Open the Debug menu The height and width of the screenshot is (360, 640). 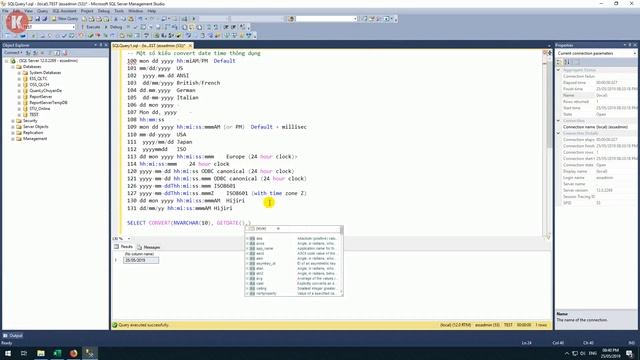coord(104,11)
